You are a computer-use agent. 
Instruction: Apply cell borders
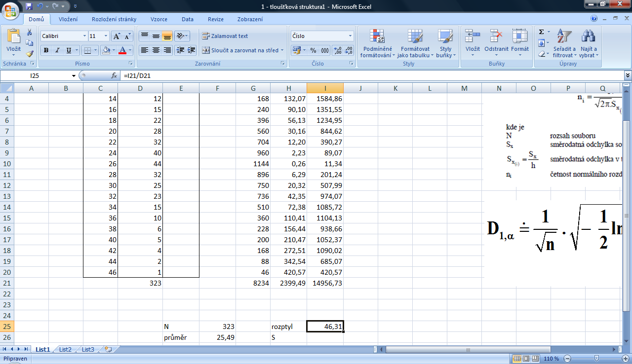87,50
